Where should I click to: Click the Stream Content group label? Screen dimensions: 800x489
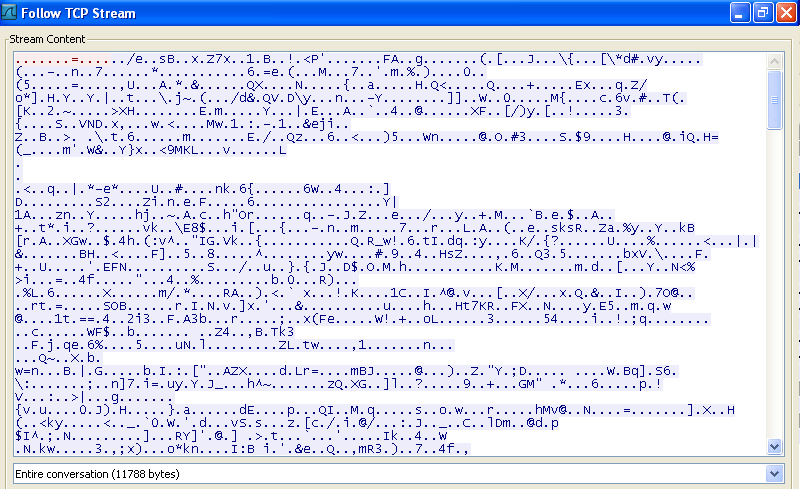point(47,39)
